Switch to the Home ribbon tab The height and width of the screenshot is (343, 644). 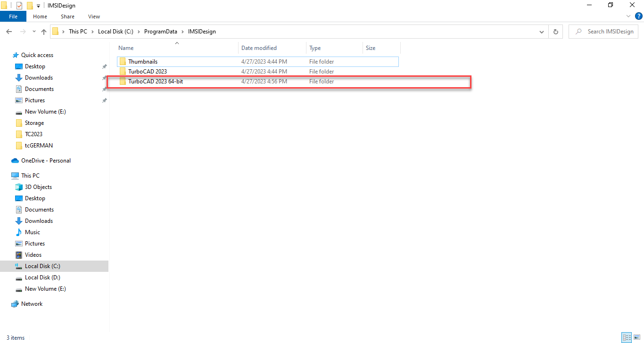[x=40, y=16]
